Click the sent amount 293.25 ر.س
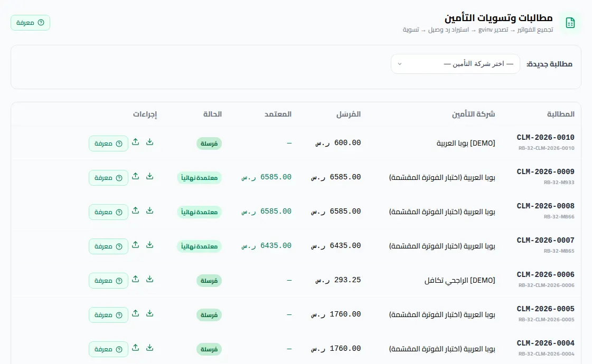The width and height of the screenshot is (592, 364). coord(339,280)
